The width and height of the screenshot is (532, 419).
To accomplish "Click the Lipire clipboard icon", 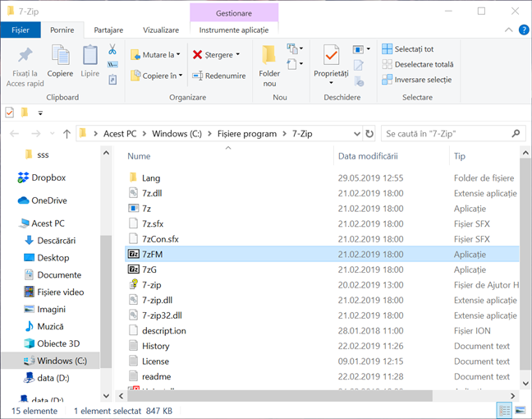I will (x=90, y=55).
